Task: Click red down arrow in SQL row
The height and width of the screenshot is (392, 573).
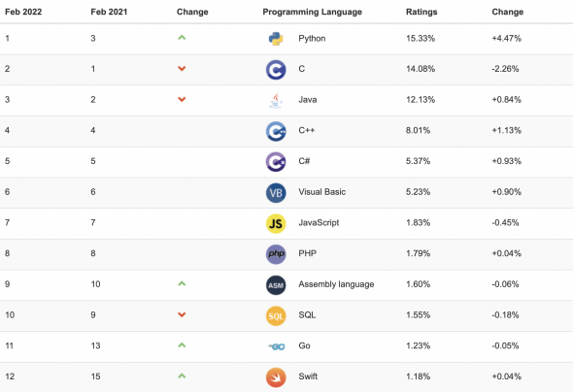Action: pos(182,314)
